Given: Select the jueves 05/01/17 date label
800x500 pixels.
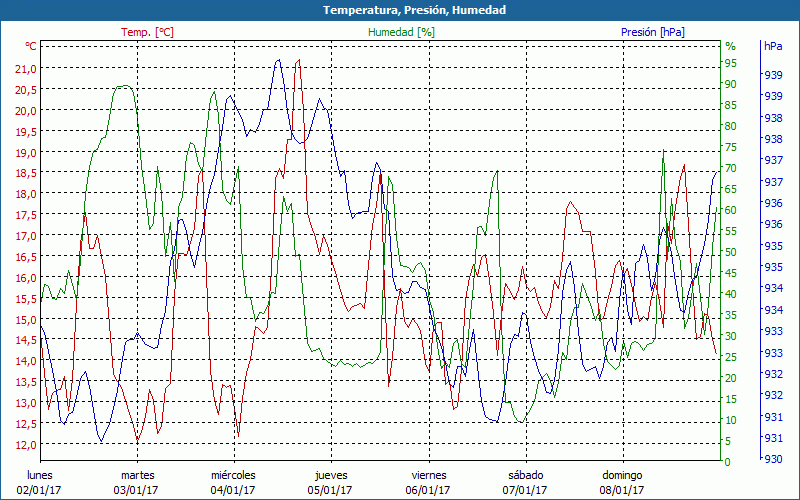Looking at the screenshot, I should coord(330,482).
